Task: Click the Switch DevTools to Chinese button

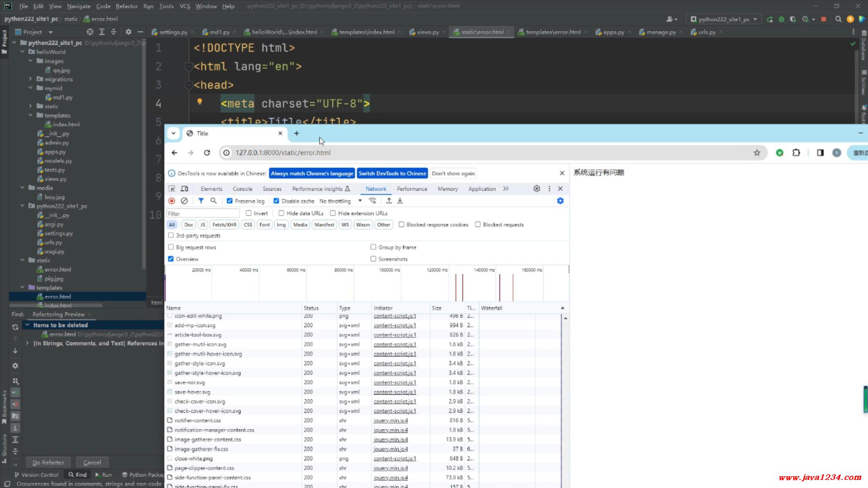Action: click(392, 174)
